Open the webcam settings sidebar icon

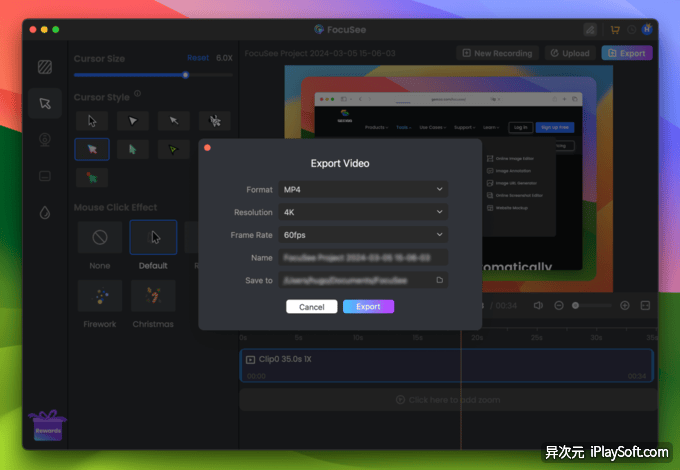(x=45, y=140)
